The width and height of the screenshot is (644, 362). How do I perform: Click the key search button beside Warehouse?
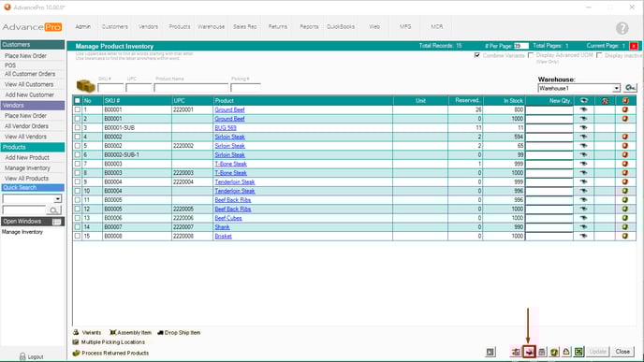tap(630, 87)
